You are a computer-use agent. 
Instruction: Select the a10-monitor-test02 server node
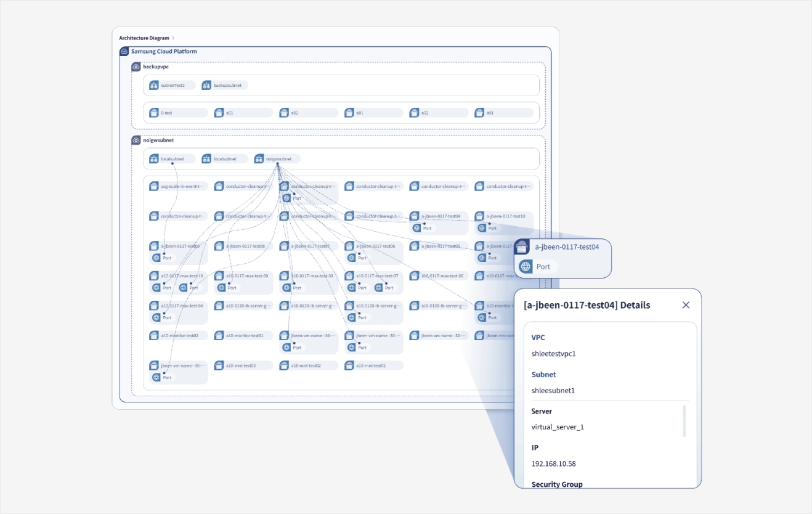click(x=179, y=336)
